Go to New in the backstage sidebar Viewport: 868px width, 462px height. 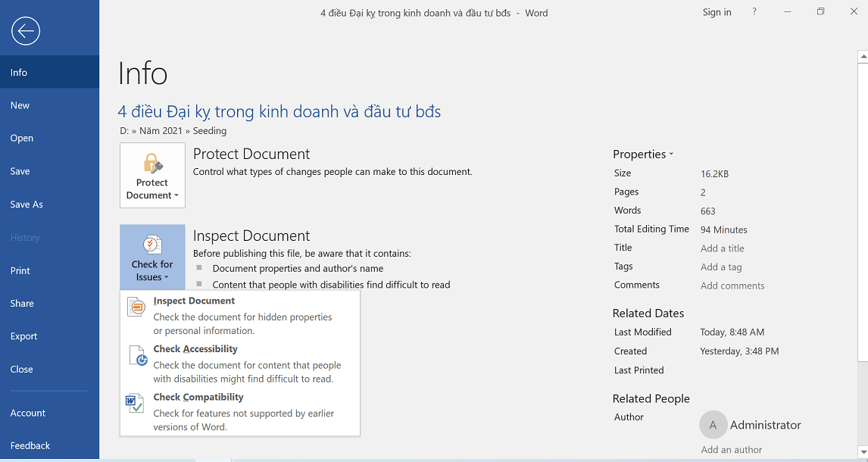click(x=49, y=105)
